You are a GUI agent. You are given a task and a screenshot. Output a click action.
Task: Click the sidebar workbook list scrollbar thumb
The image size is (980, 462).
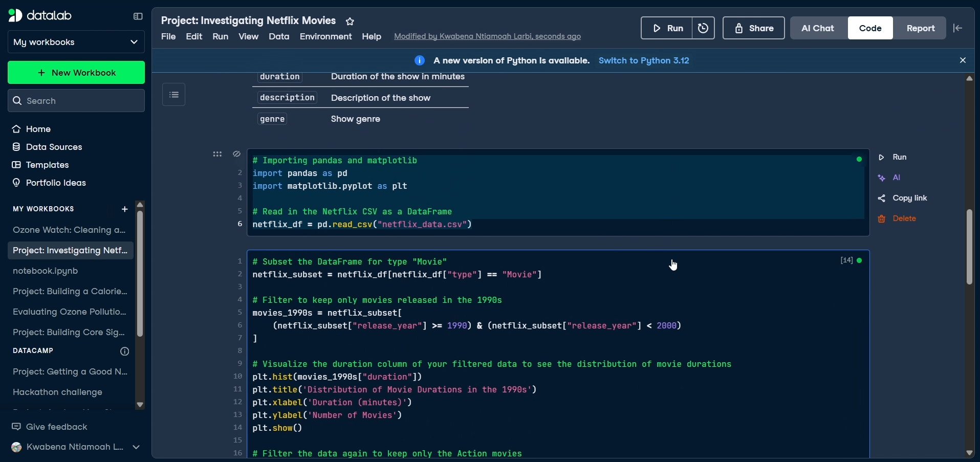point(140,274)
